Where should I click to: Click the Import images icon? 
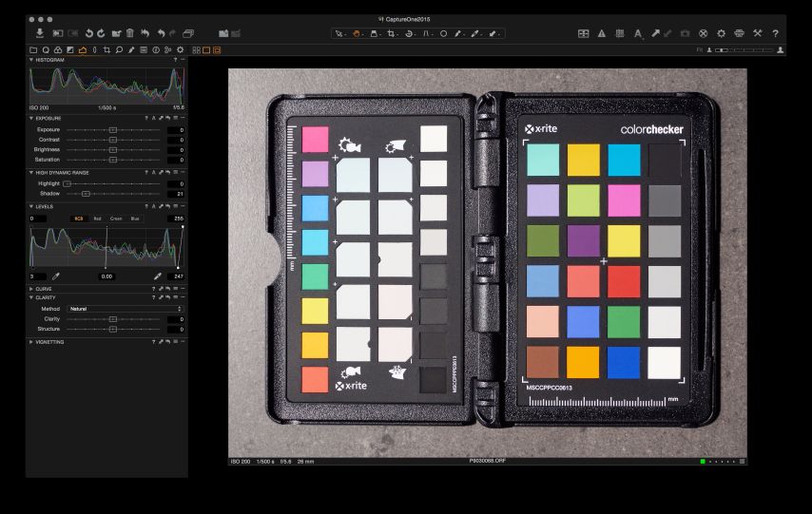pos(40,33)
